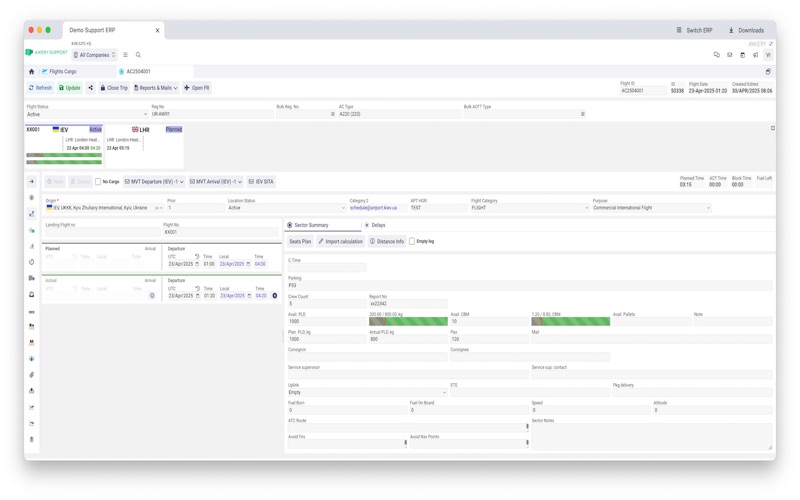Viewport: 800px width, 500px height.
Task: Open the chat messages icon
Action: click(x=716, y=55)
